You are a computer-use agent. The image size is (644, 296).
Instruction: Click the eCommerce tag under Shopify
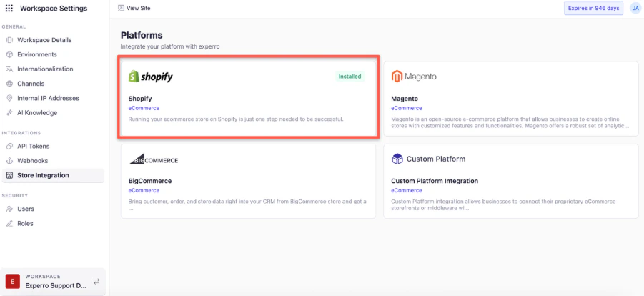tap(144, 108)
